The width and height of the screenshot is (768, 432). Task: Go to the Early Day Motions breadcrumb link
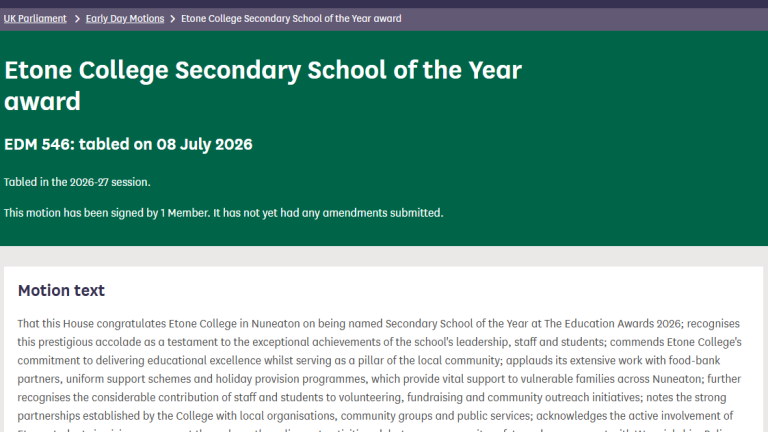pyautogui.click(x=125, y=19)
